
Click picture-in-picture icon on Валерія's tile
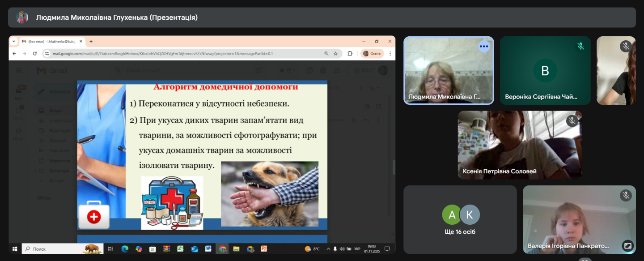tap(628, 246)
